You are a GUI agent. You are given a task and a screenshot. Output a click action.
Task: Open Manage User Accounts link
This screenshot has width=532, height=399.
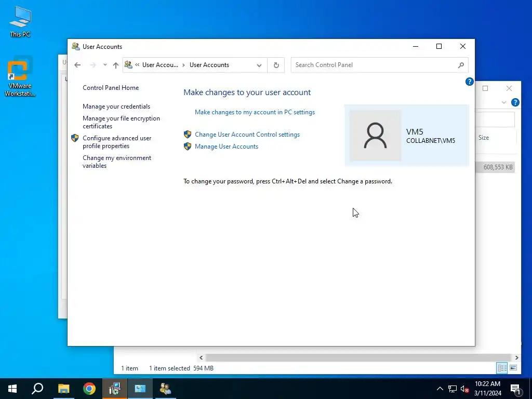pos(227,146)
